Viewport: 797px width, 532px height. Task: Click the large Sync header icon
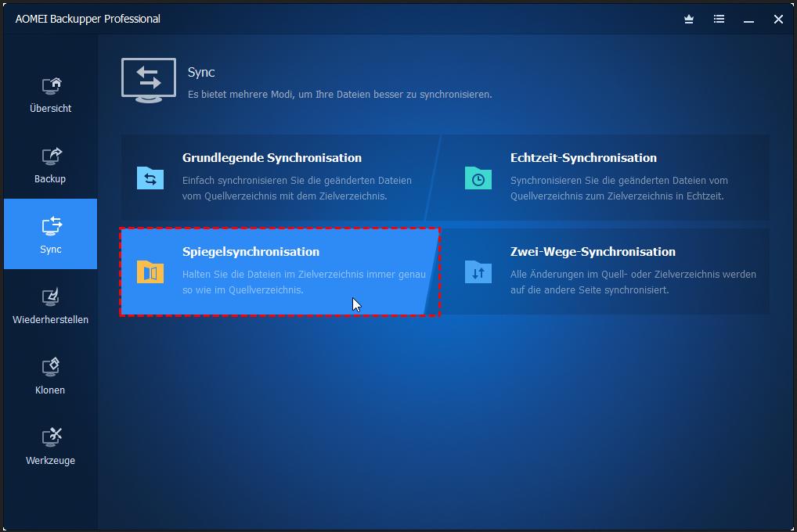pos(149,81)
